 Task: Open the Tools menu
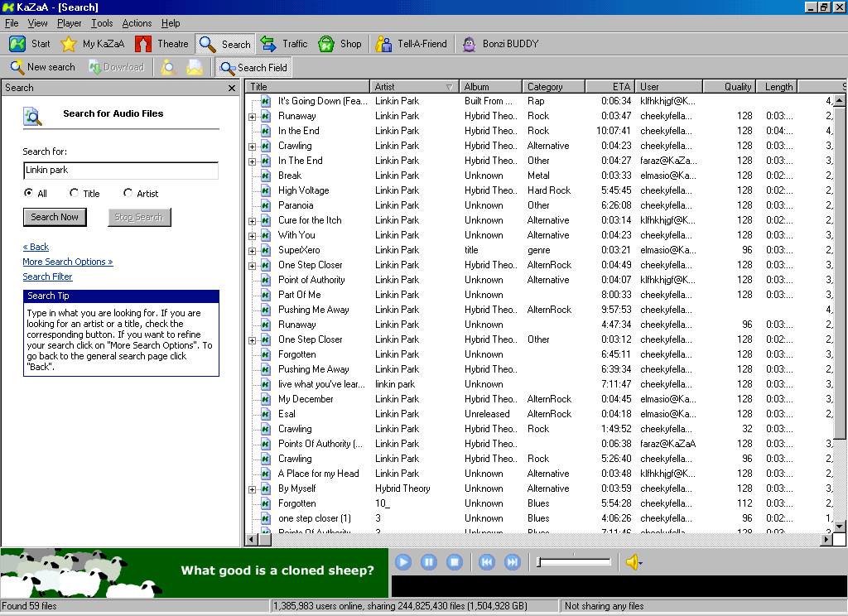point(102,23)
